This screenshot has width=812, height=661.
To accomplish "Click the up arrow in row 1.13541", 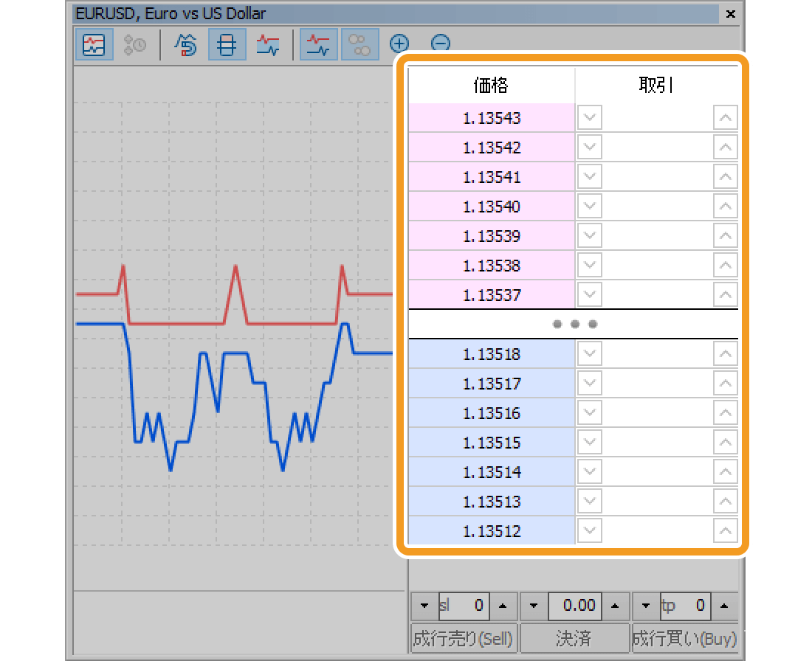I will (725, 176).
